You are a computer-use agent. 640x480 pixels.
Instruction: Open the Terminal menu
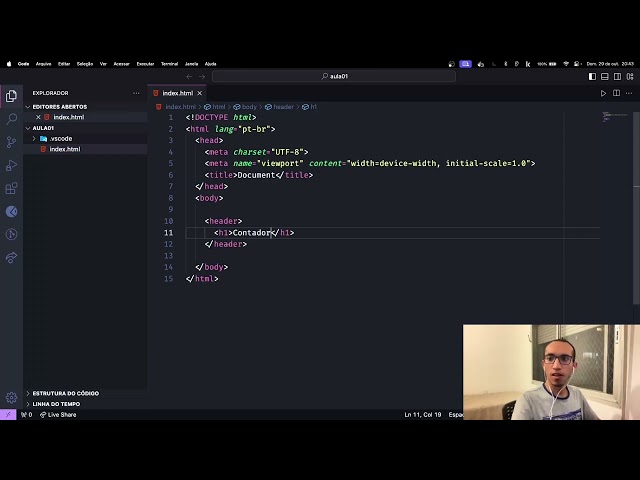169,64
